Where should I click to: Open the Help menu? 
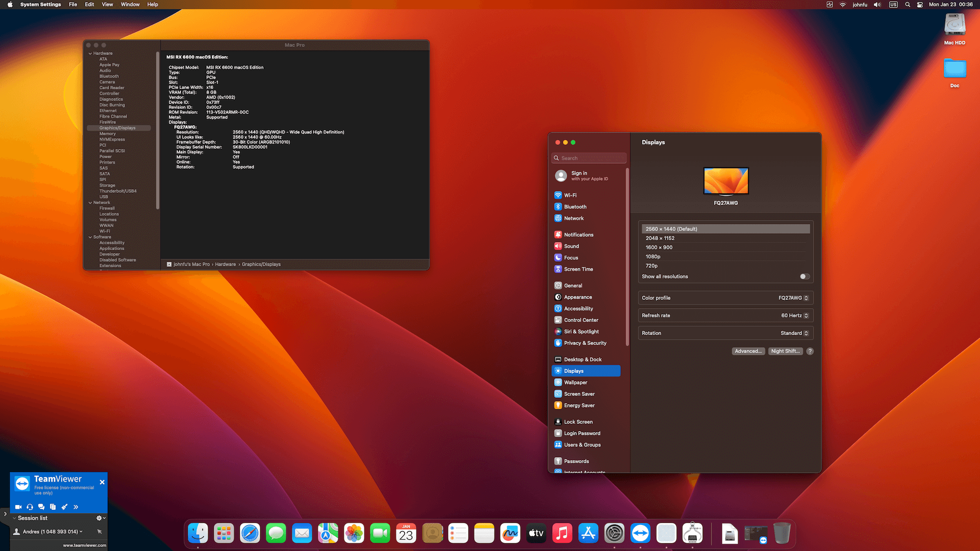[x=153, y=5]
